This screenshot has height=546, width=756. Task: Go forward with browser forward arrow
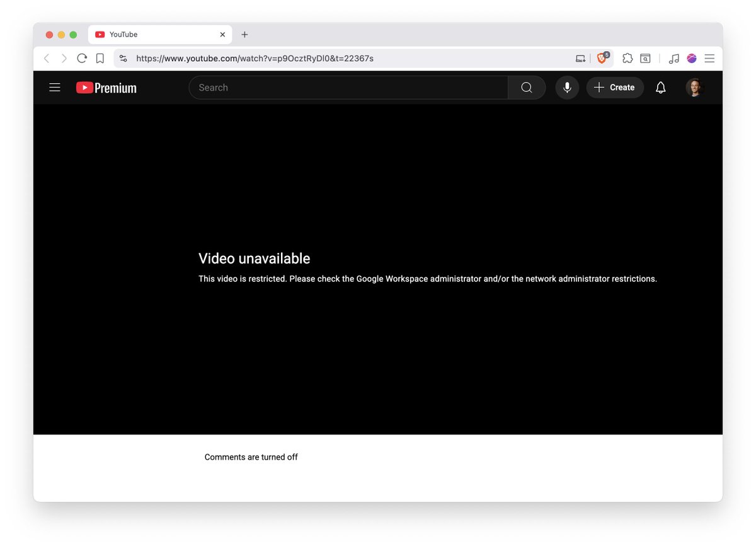(x=64, y=59)
